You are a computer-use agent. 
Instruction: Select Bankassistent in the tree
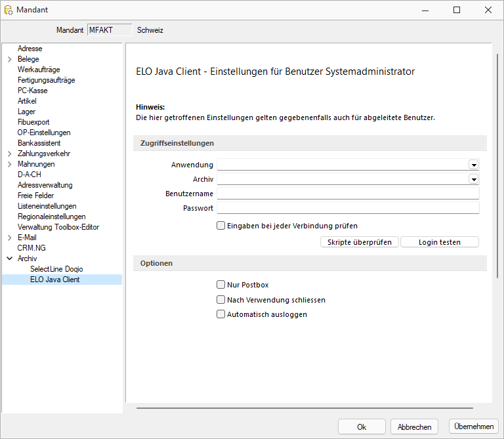(39, 143)
